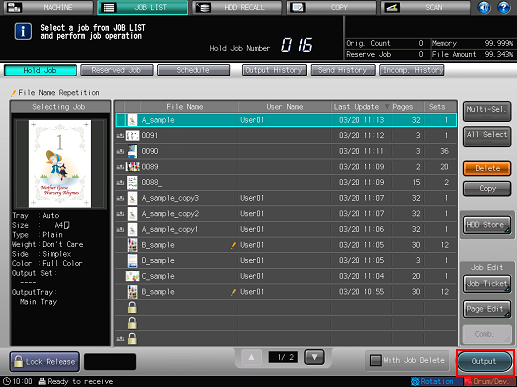Viewport: 517px width, 387px height.
Task: Select job 0088_ in the list
Action: [286, 183]
